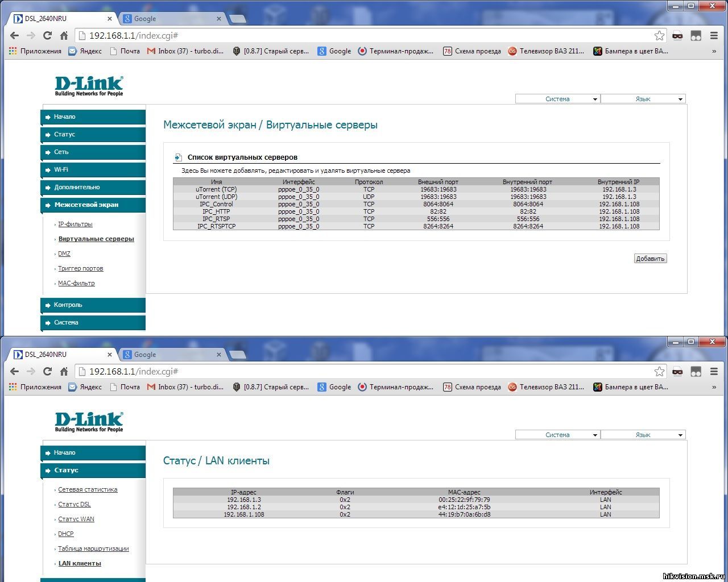Expand Контроль sidebar menu
728x582 pixels.
pos(93,305)
